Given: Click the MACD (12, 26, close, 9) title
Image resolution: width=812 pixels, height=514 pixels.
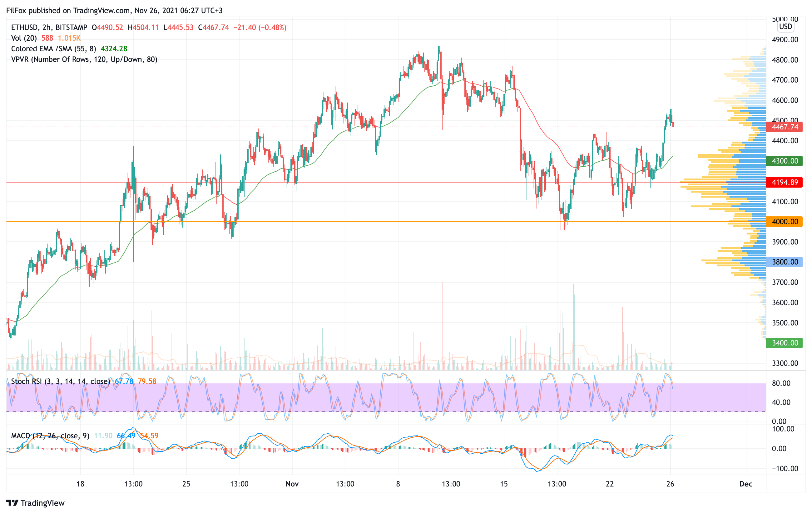Looking at the screenshot, I should (x=50, y=436).
